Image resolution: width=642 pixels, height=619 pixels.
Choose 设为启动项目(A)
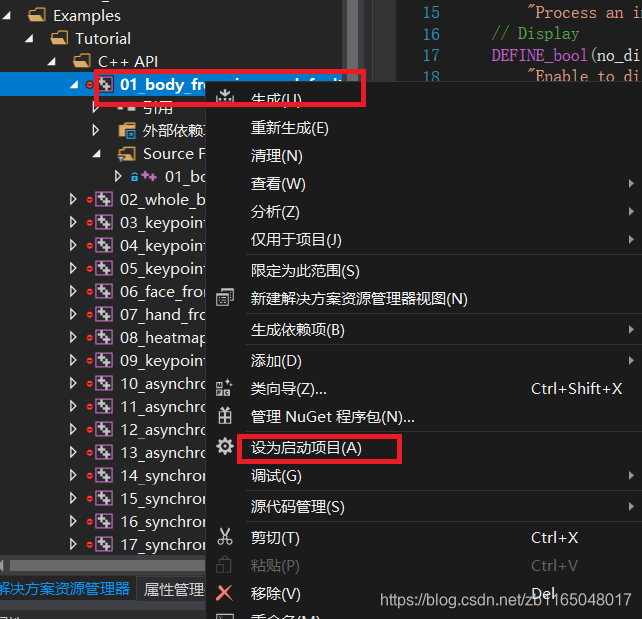pyautogui.click(x=306, y=447)
